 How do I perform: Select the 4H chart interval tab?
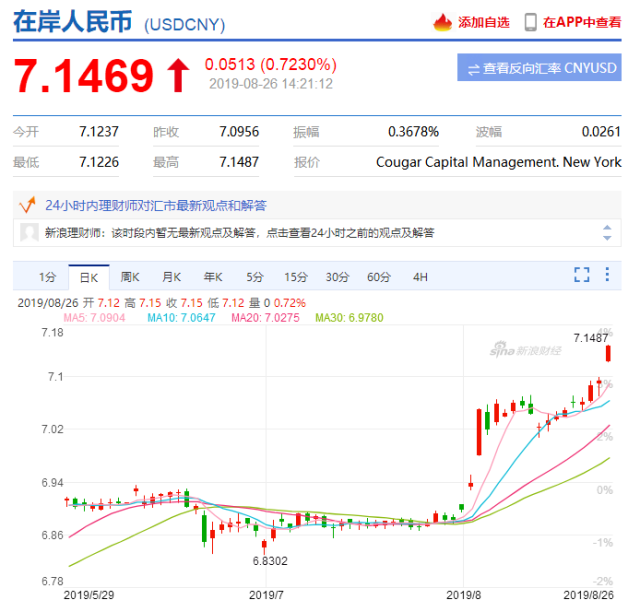420,276
